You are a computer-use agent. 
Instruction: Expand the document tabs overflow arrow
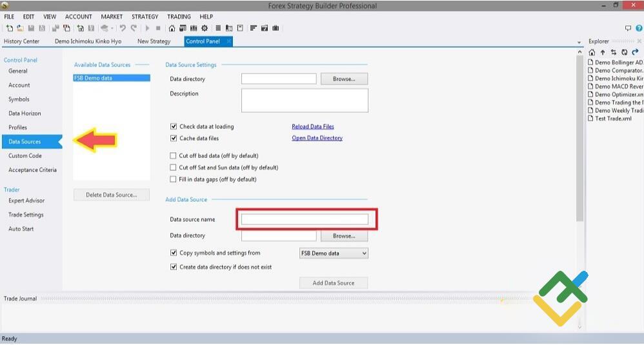pyautogui.click(x=579, y=42)
